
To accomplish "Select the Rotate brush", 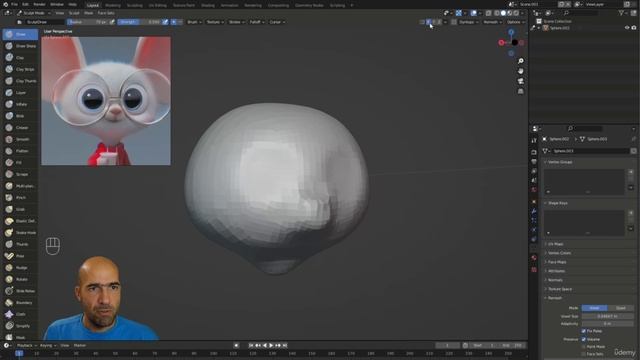I will pyautogui.click(x=20, y=279).
